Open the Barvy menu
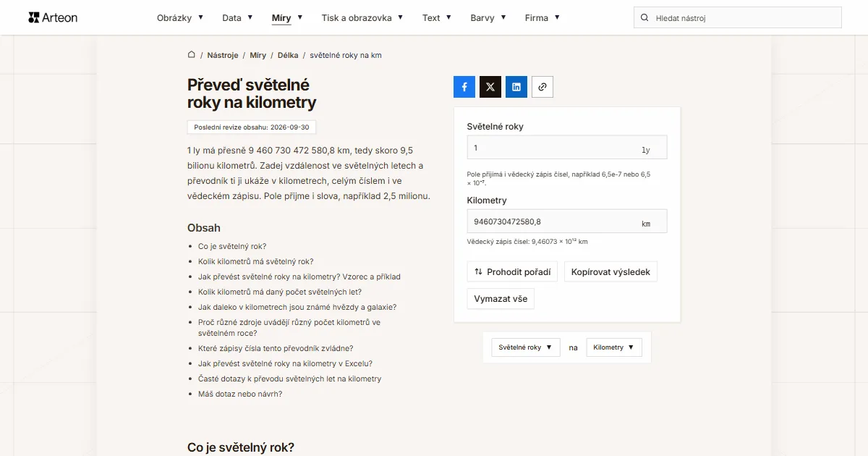Viewport: 868px width, 456px height. click(488, 18)
